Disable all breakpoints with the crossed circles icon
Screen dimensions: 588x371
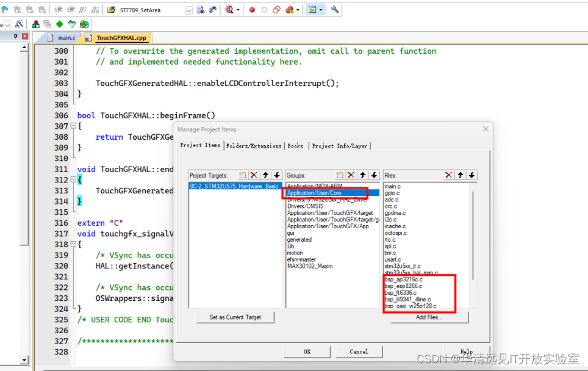(277, 10)
